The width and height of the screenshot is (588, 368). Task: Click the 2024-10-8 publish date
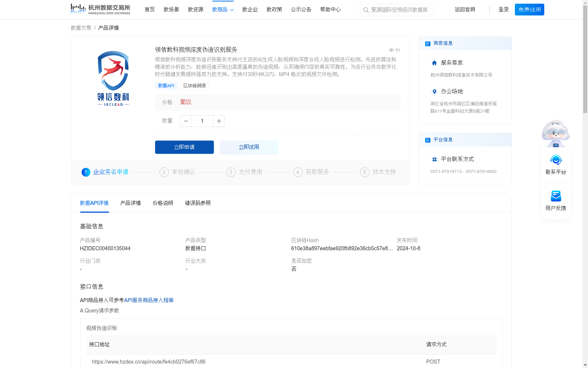[x=409, y=248]
